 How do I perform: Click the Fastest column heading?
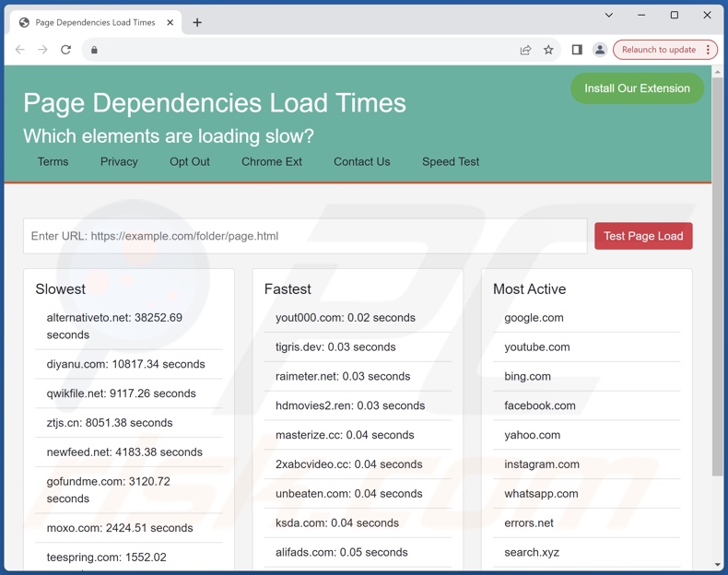(288, 289)
